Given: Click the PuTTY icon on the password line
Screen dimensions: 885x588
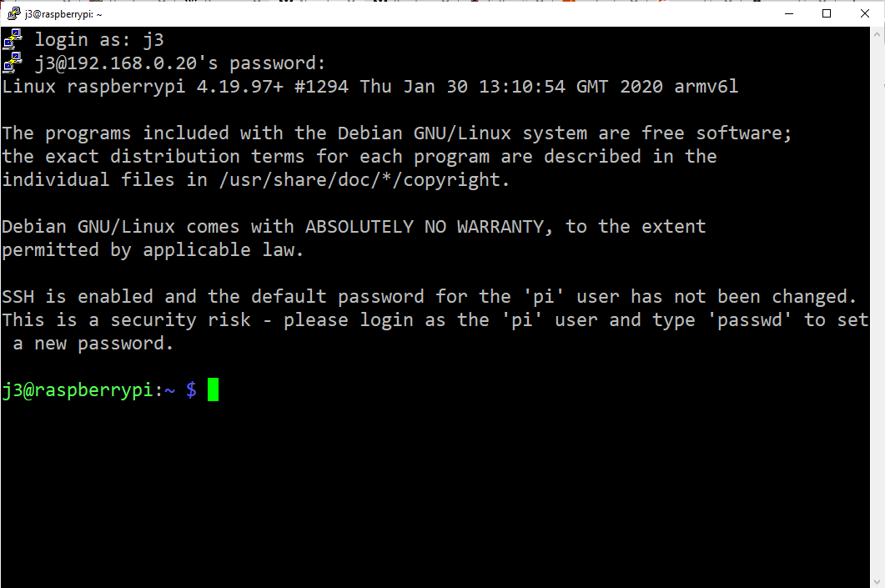Looking at the screenshot, I should coord(12,62).
